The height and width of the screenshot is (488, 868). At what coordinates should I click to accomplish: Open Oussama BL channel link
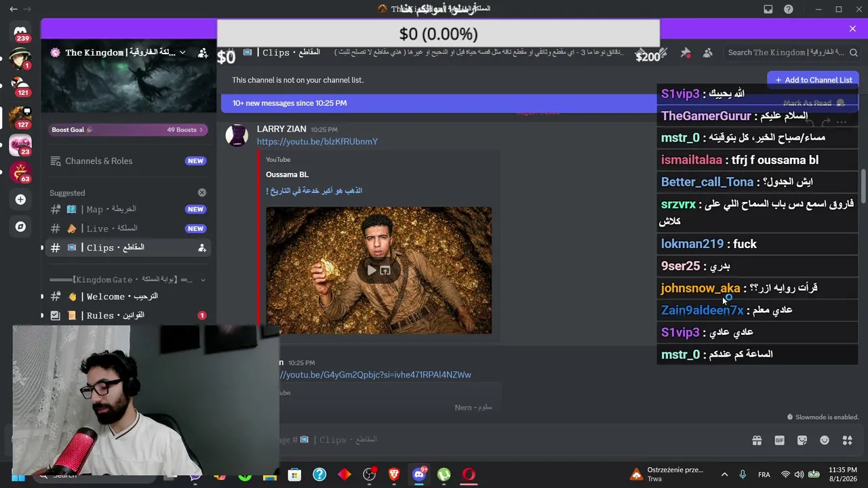click(x=287, y=175)
